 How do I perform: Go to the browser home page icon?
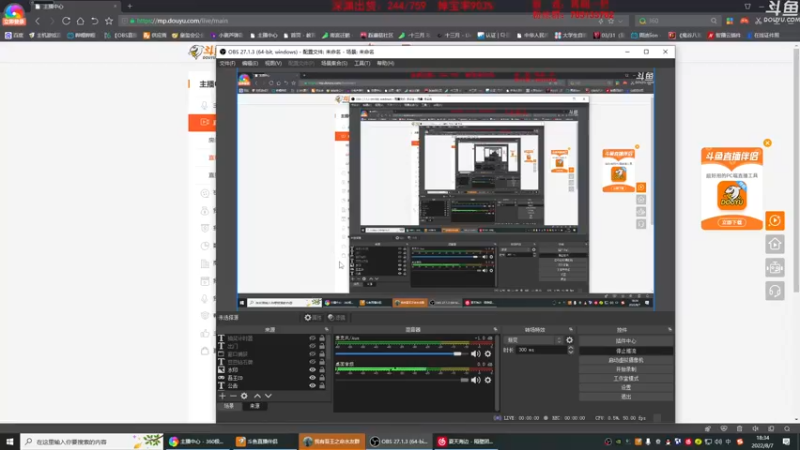click(80, 21)
